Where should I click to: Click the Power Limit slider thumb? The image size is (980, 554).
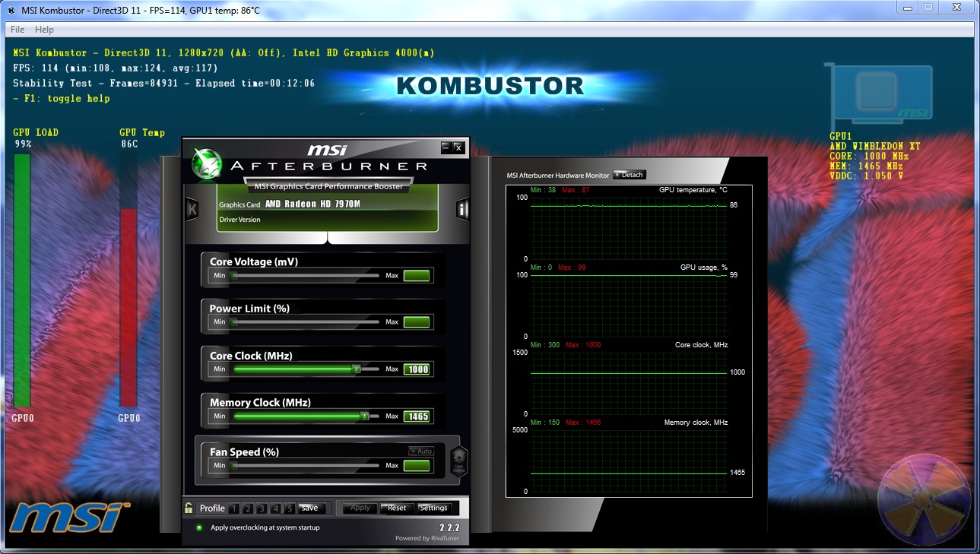click(234, 323)
